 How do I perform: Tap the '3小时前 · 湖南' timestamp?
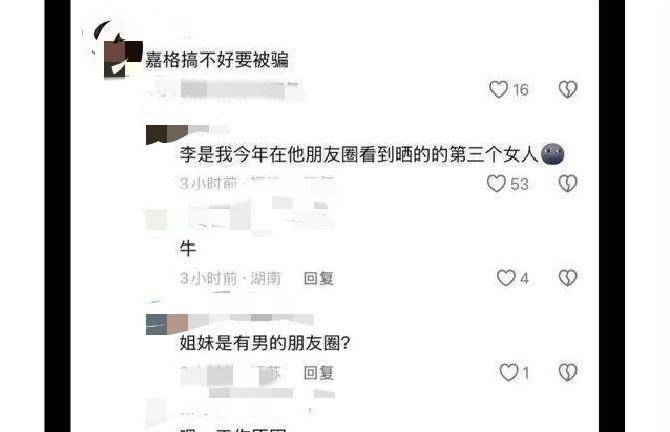click(230, 279)
